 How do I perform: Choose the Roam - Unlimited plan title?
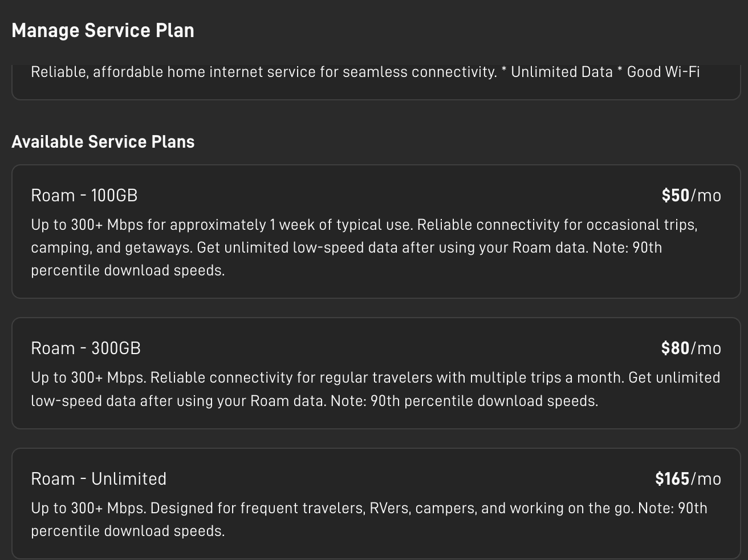coord(99,479)
